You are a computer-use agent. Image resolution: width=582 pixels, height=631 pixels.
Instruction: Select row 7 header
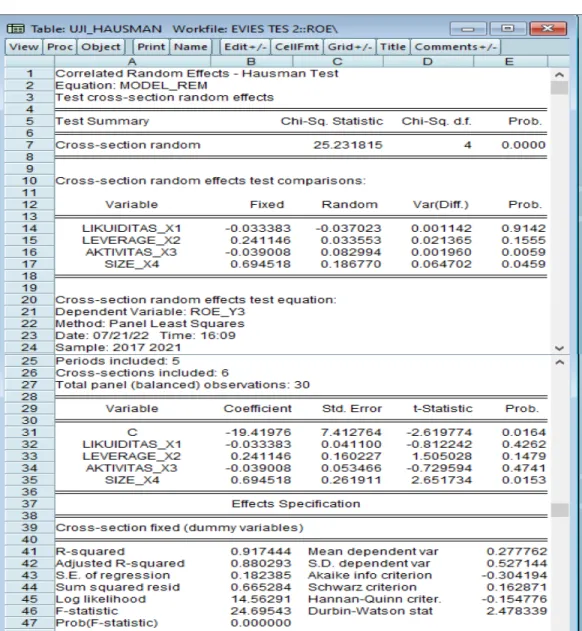pyautogui.click(x=29, y=145)
